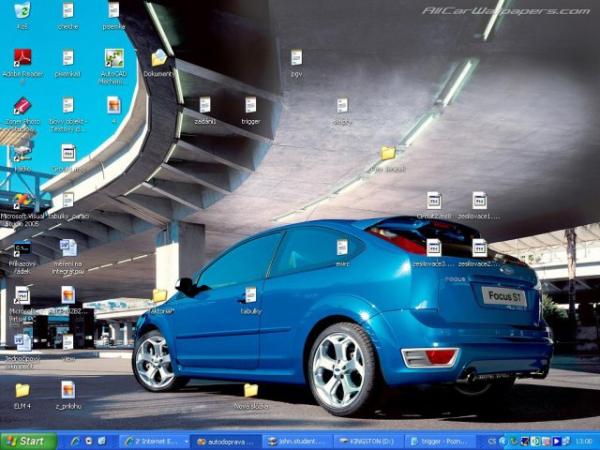Open the tabulky document icon
This screenshot has height=450, width=600.
pos(250,295)
